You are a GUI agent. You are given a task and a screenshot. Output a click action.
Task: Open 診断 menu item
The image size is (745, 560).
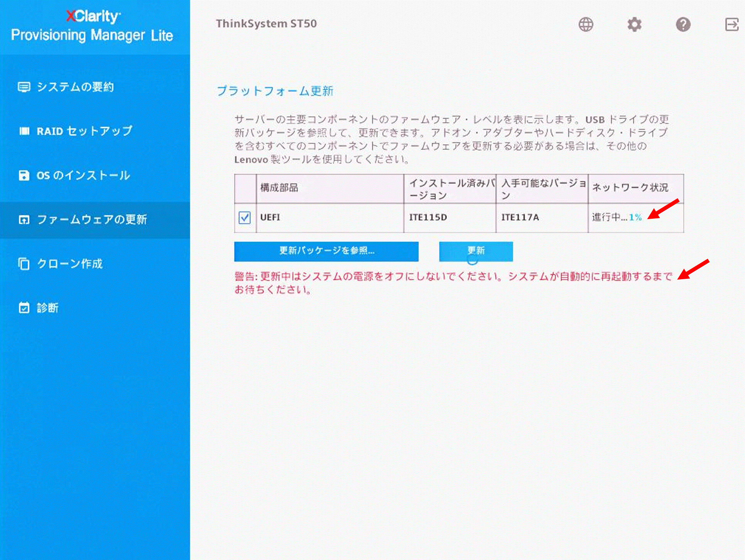coord(95,308)
